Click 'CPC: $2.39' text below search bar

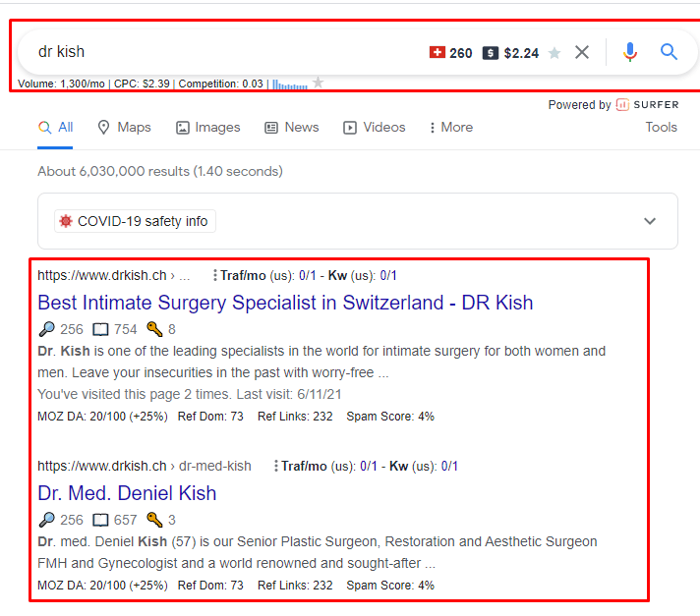pos(142,84)
